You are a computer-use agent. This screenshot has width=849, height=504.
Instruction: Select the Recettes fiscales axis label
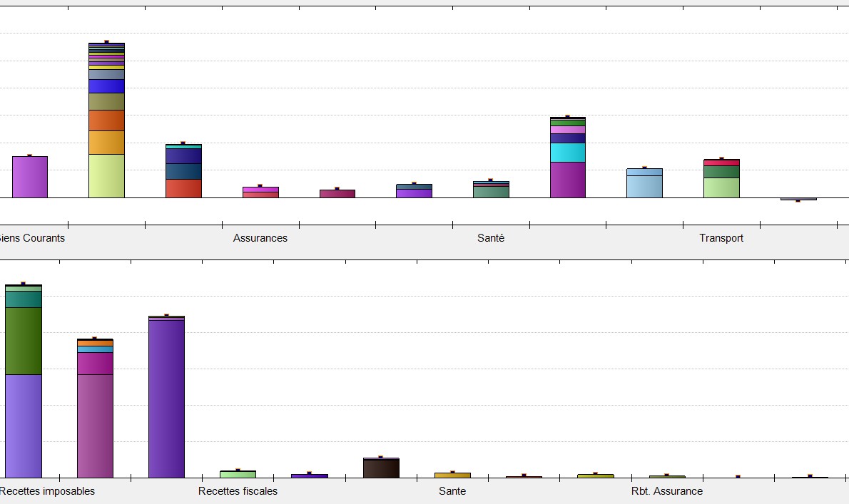click(x=238, y=491)
